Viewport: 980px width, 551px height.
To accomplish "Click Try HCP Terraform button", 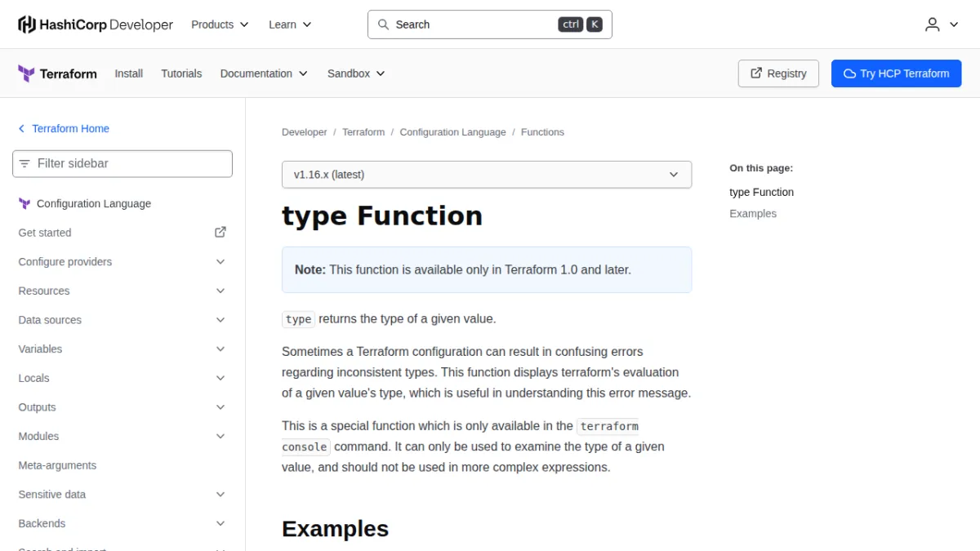I will point(897,73).
